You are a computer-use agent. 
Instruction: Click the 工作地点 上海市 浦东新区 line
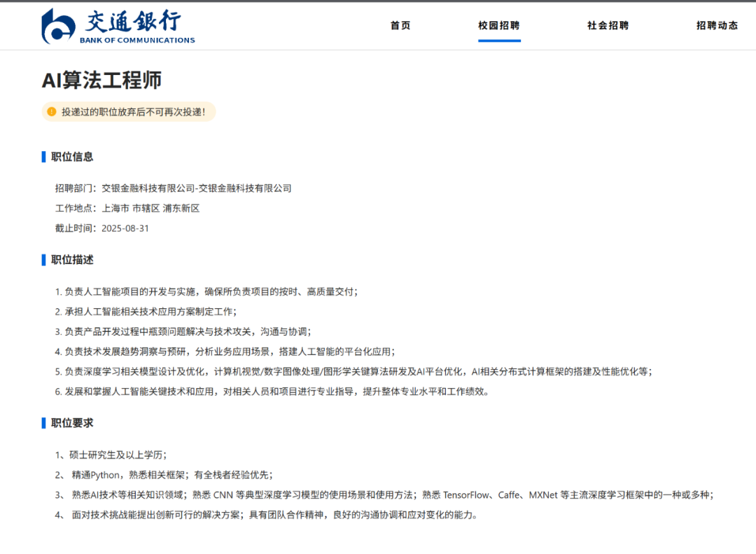[127, 209]
